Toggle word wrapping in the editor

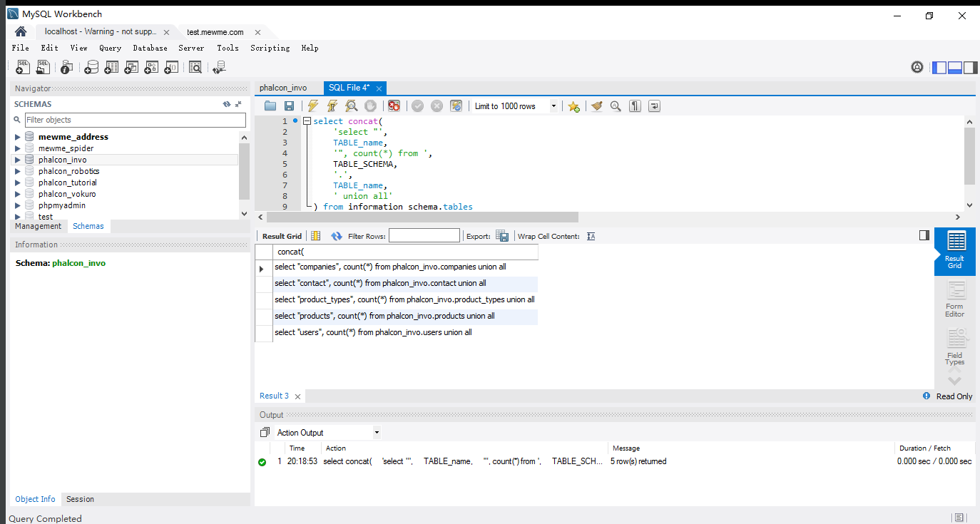click(654, 106)
